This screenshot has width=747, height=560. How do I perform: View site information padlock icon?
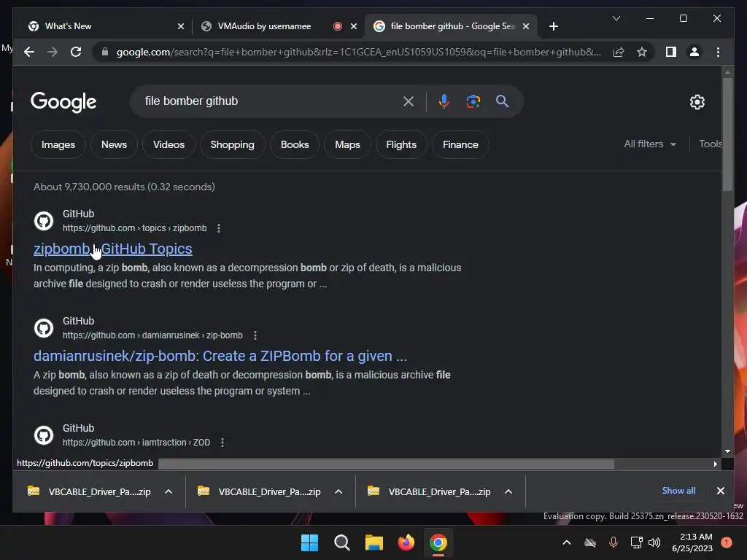(105, 52)
